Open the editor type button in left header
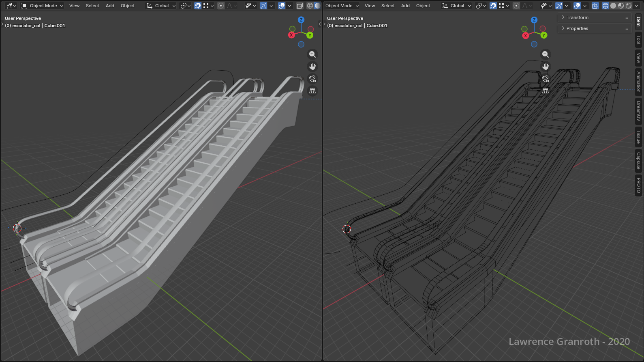 pyautogui.click(x=11, y=6)
